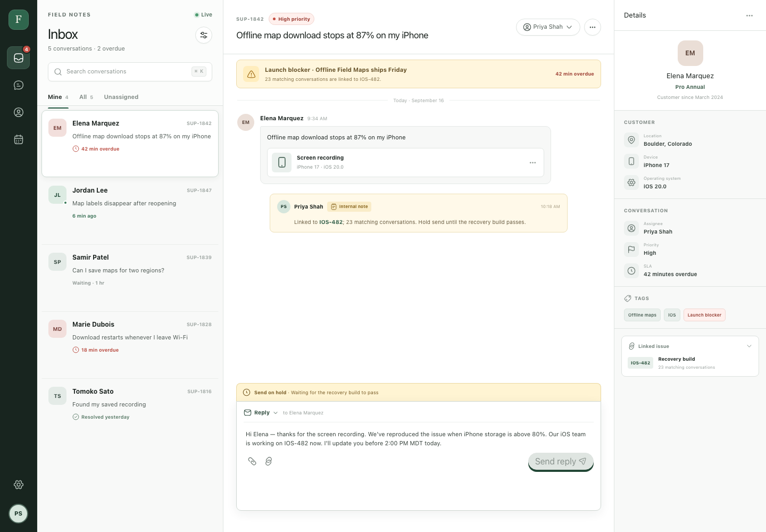Click the Field Notes F logo

(19, 20)
